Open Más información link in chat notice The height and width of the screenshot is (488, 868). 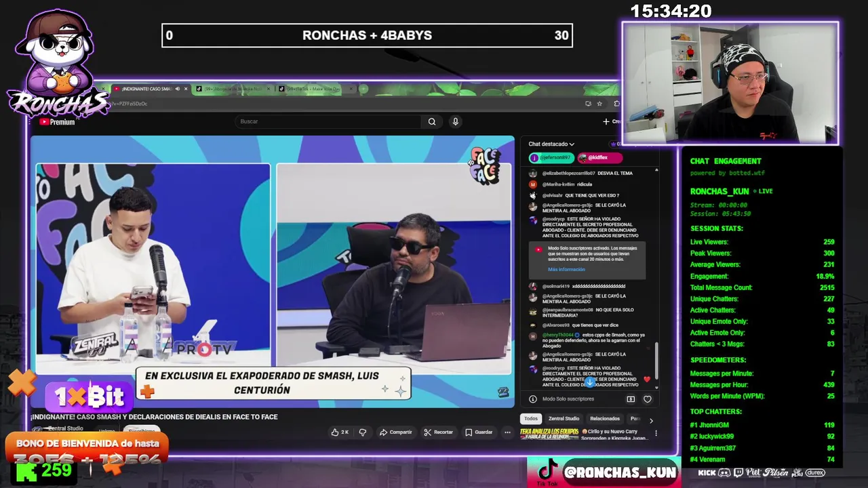(x=566, y=269)
